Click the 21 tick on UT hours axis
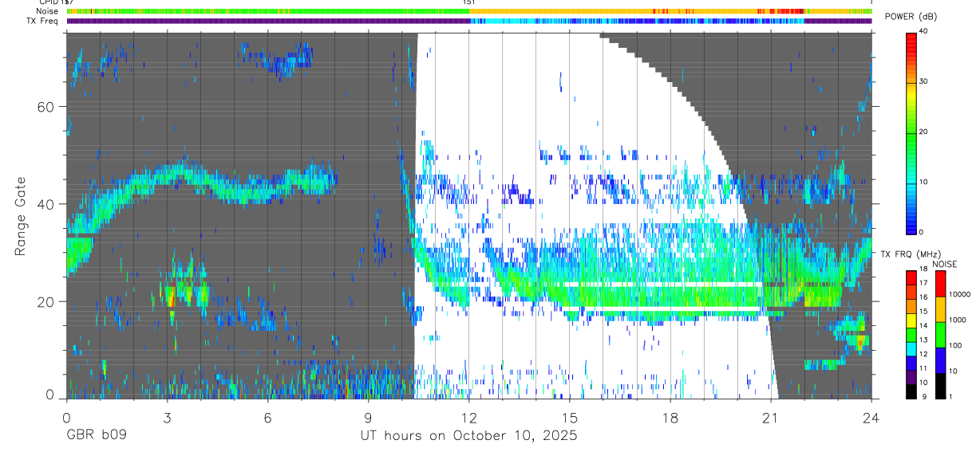 pos(771,417)
